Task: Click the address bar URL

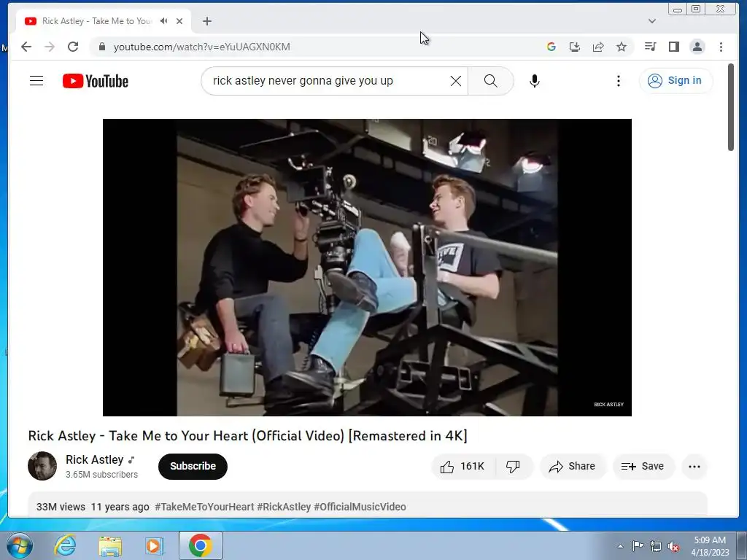Action: 201,47
